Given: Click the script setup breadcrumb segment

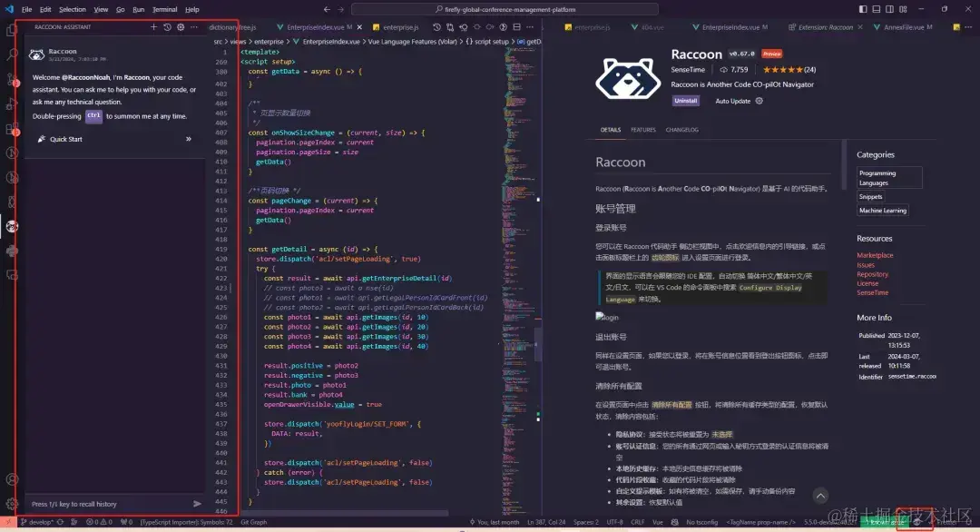Looking at the screenshot, I should coord(491,42).
